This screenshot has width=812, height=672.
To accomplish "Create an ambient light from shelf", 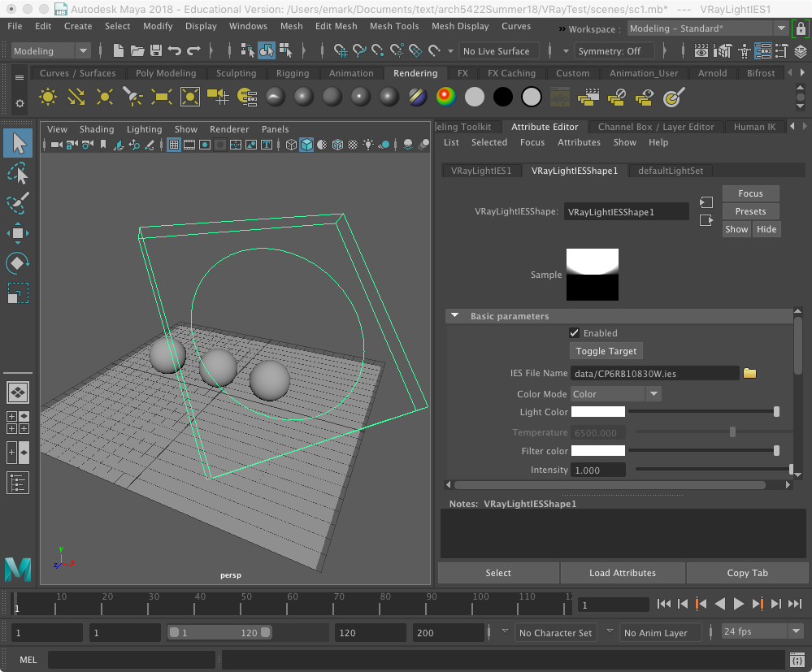I will point(48,97).
